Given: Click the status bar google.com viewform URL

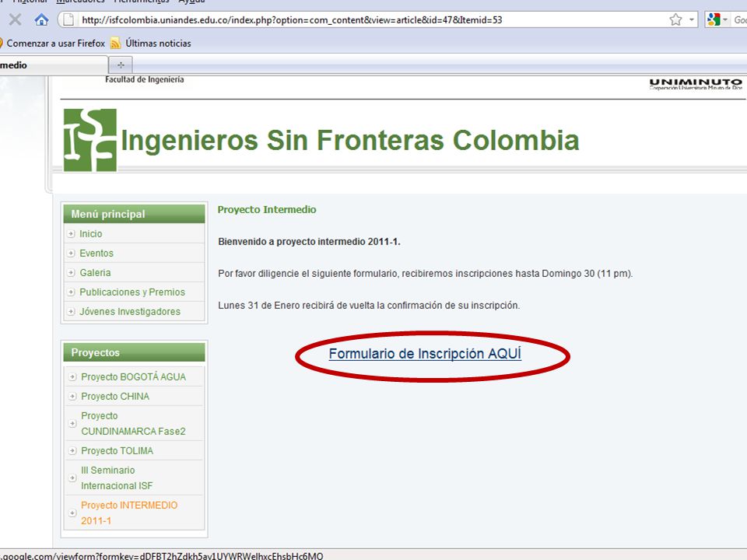Looking at the screenshot, I should [162, 555].
